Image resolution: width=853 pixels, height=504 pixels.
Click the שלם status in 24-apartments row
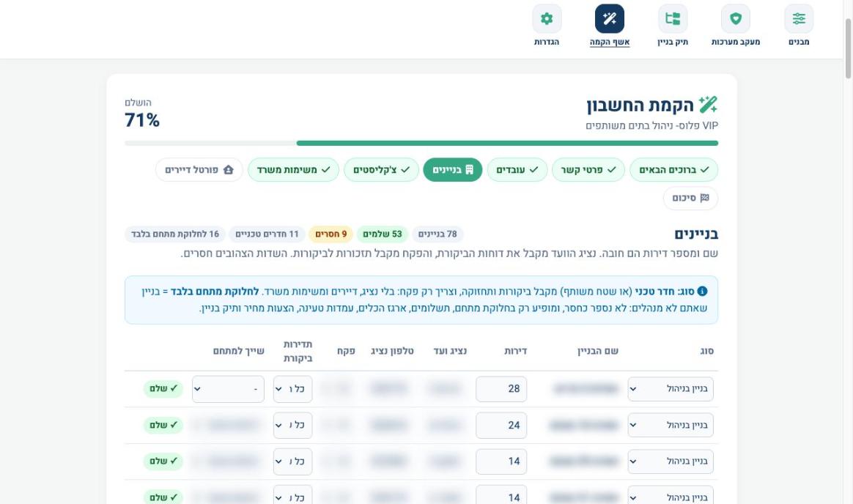(163, 425)
